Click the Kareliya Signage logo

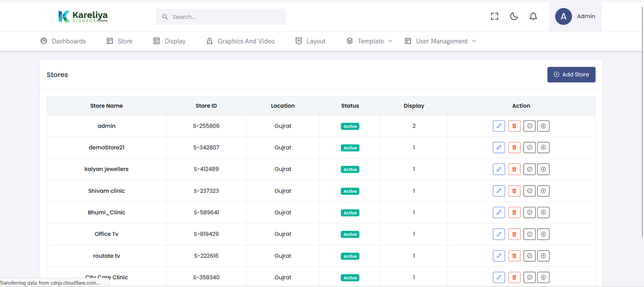pos(83,16)
